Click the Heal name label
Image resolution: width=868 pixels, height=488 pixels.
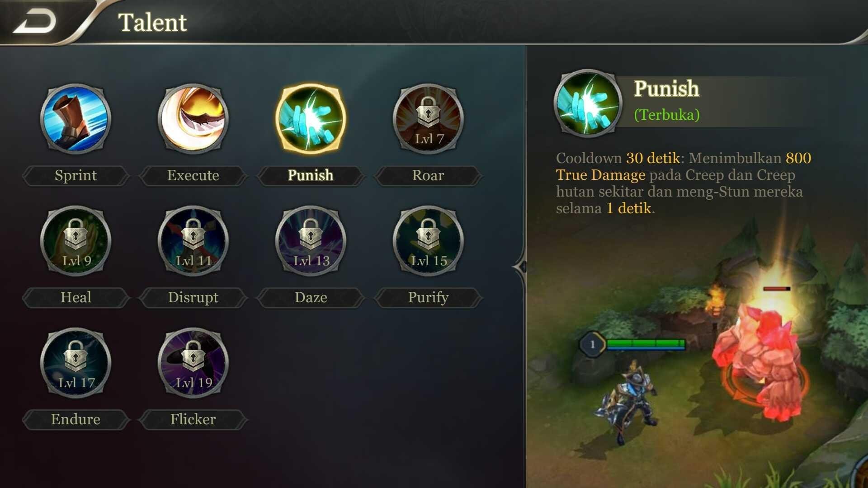75,297
